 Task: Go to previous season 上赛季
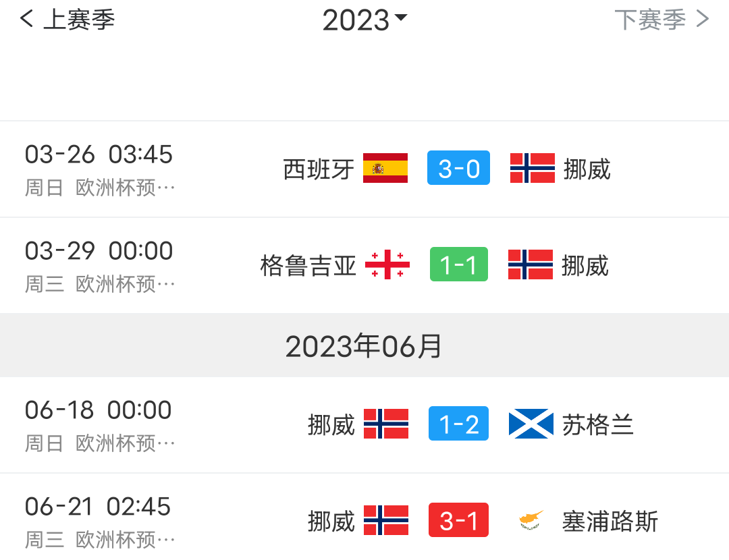coord(67,20)
